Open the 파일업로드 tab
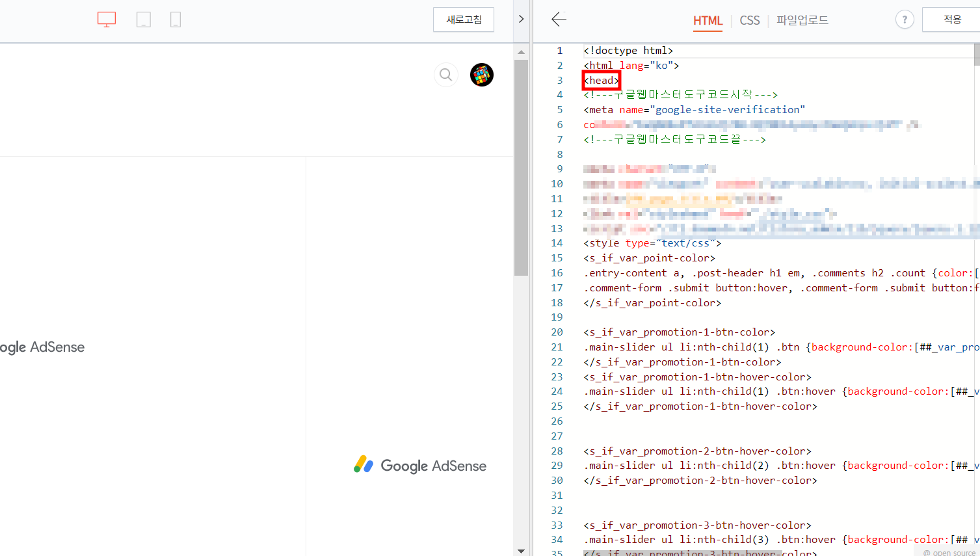This screenshot has height=556, width=980. 802,21
